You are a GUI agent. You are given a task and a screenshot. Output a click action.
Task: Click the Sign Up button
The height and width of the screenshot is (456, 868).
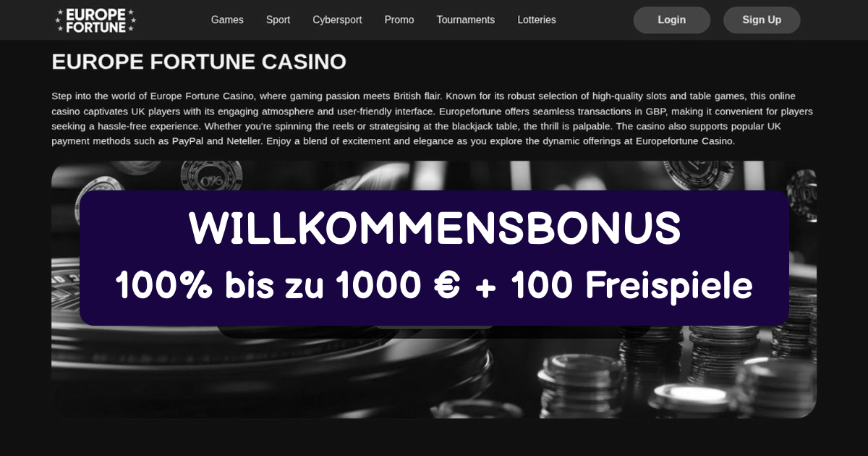coord(762,20)
